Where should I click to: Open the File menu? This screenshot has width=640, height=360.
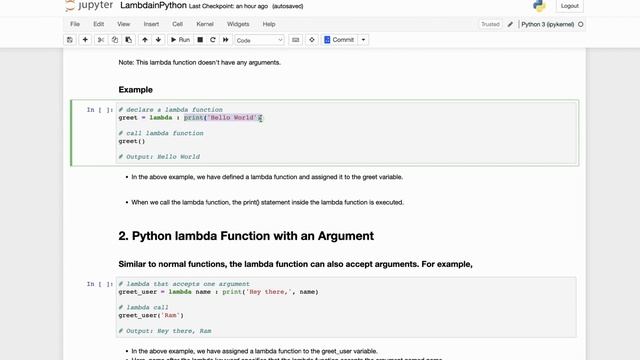point(75,24)
